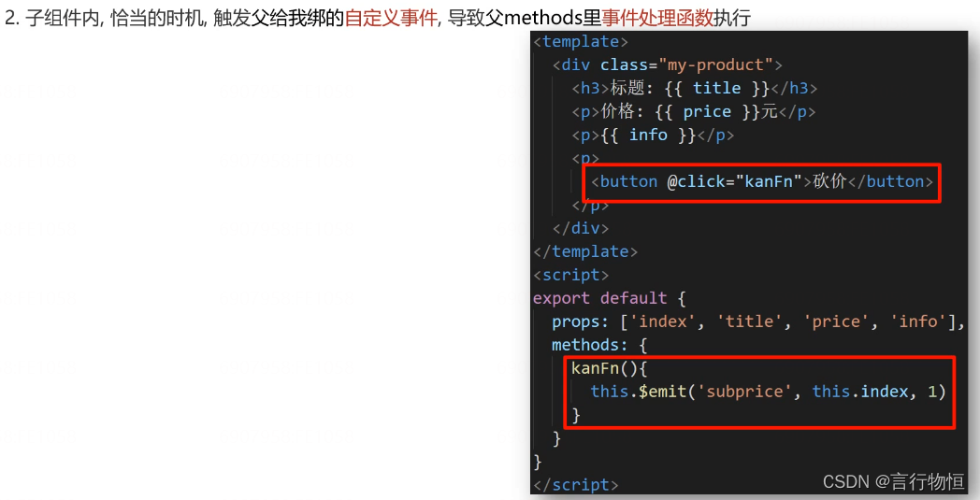Select the title interpolation in h3
Screen dimensions: 980x500
(x=717, y=88)
